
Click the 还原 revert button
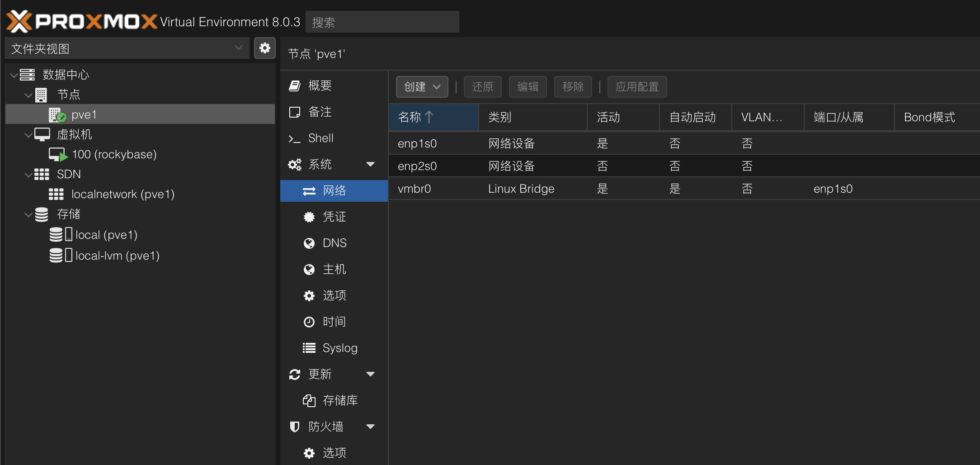(x=482, y=86)
